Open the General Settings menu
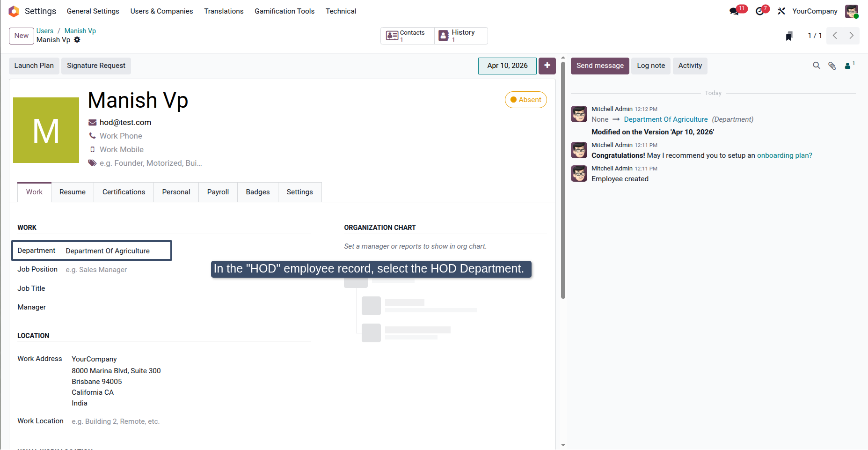 click(x=93, y=11)
